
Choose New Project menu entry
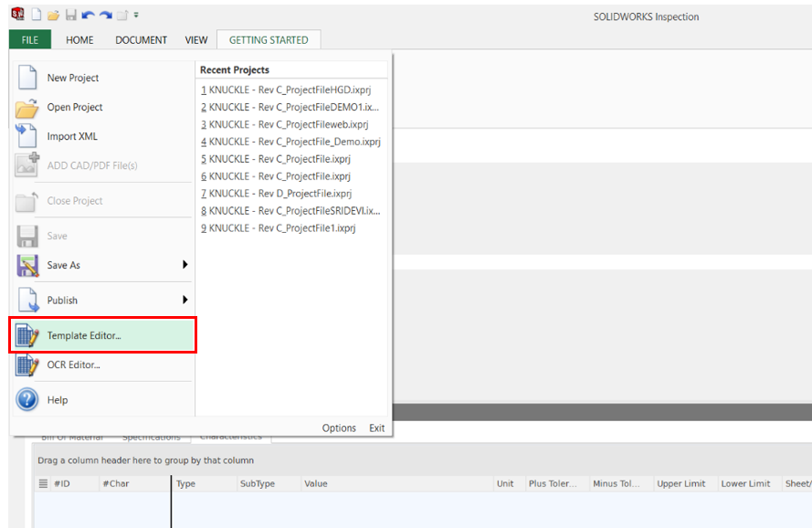(x=102, y=78)
